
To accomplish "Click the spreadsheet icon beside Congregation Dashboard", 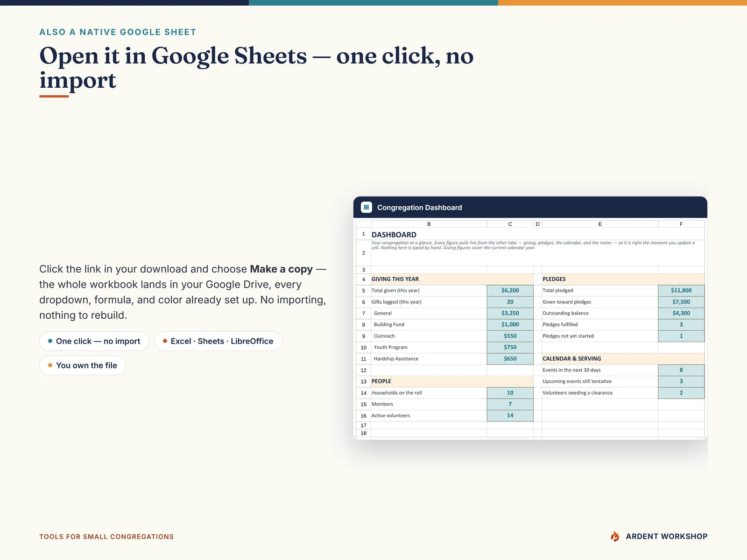I will (366, 207).
